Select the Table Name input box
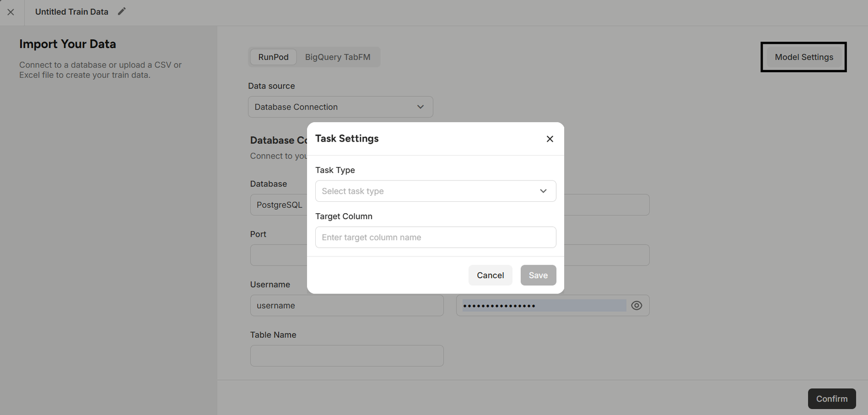The width and height of the screenshot is (868, 415). [x=347, y=356]
